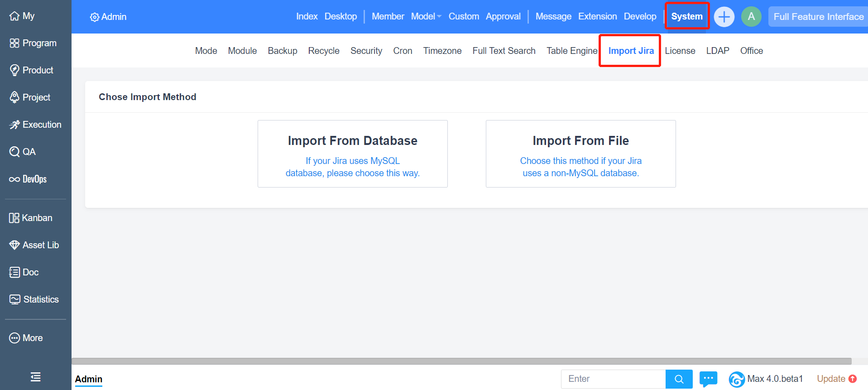Click the blue plus quick-create button

(x=724, y=17)
